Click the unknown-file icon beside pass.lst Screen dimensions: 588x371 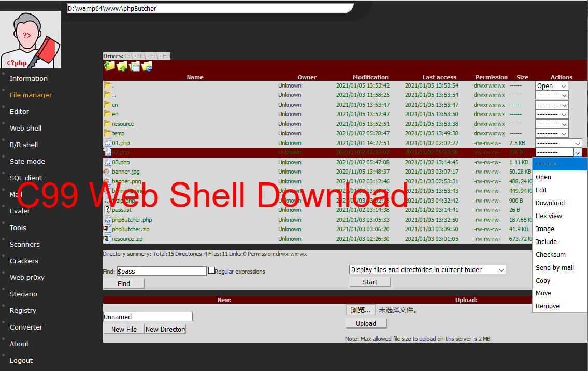(108, 210)
